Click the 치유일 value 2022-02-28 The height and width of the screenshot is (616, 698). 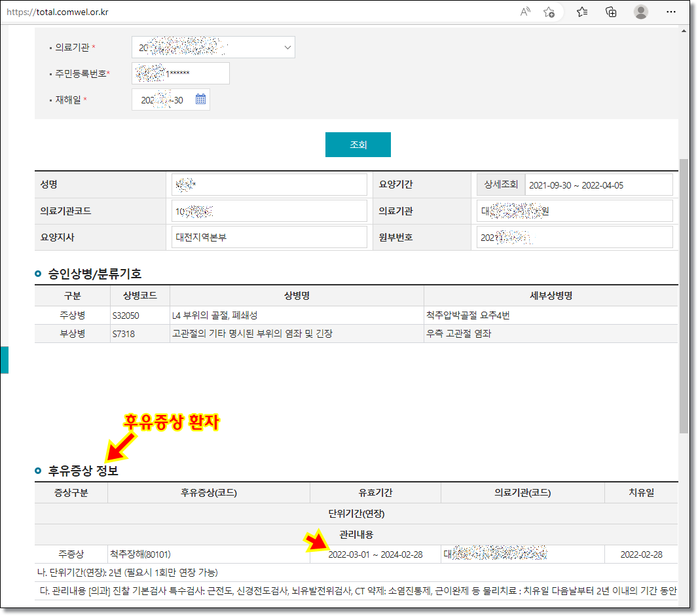point(642,554)
